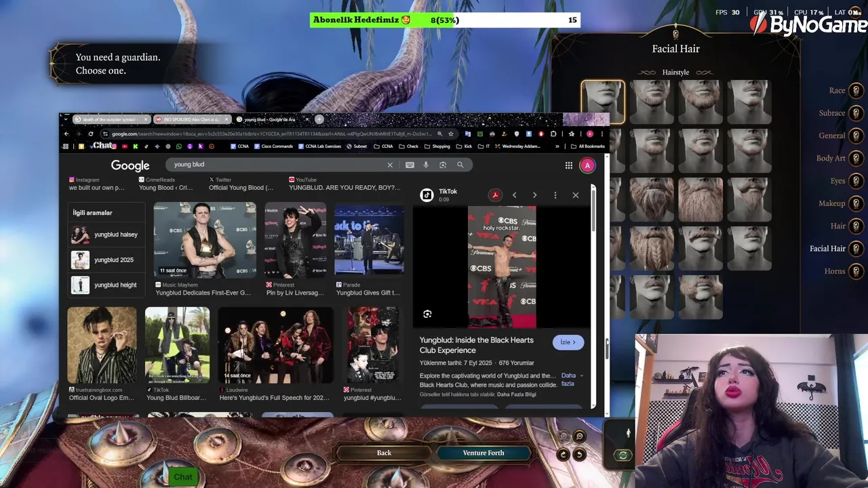Open the Hair category icon
868x488 pixels.
pyautogui.click(x=856, y=226)
